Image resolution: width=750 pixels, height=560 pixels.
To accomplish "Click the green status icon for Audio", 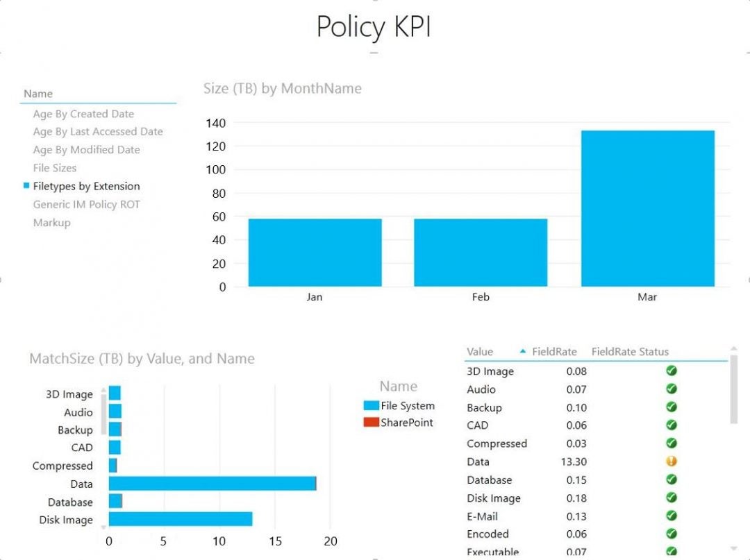I will 671,389.
